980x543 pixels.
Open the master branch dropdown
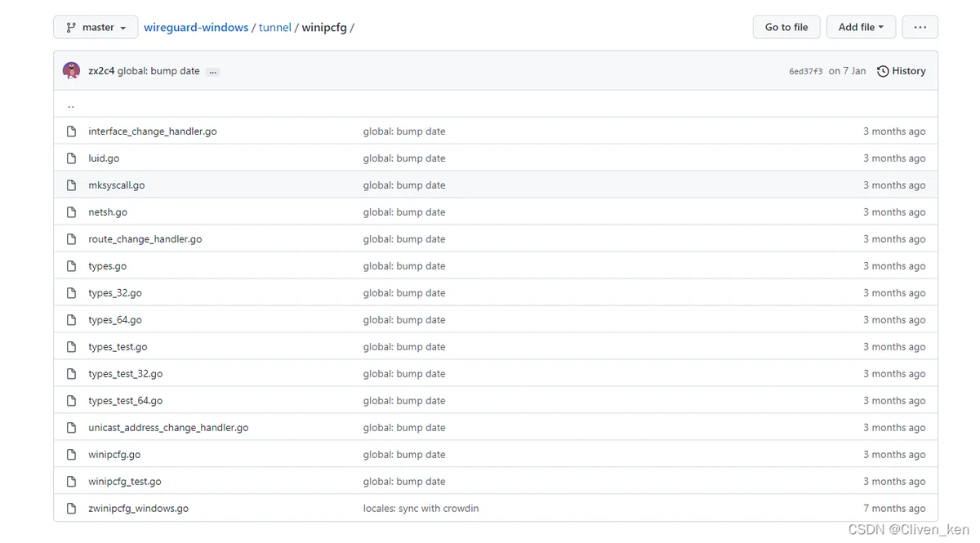(95, 27)
